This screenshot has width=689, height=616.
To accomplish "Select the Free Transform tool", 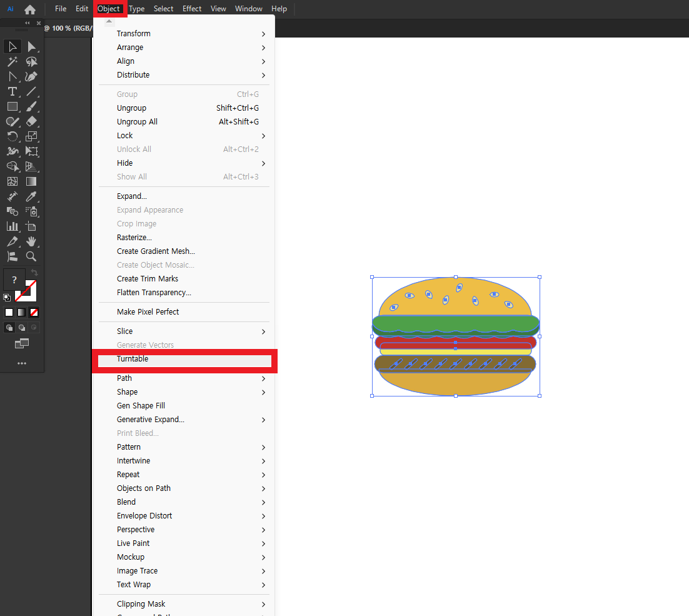I will click(31, 151).
